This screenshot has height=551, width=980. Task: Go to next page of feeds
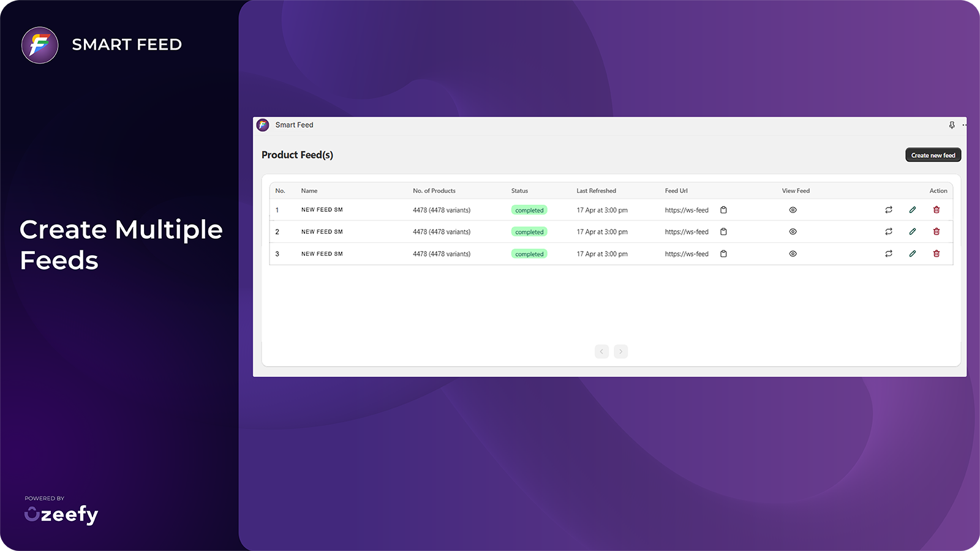621,351
